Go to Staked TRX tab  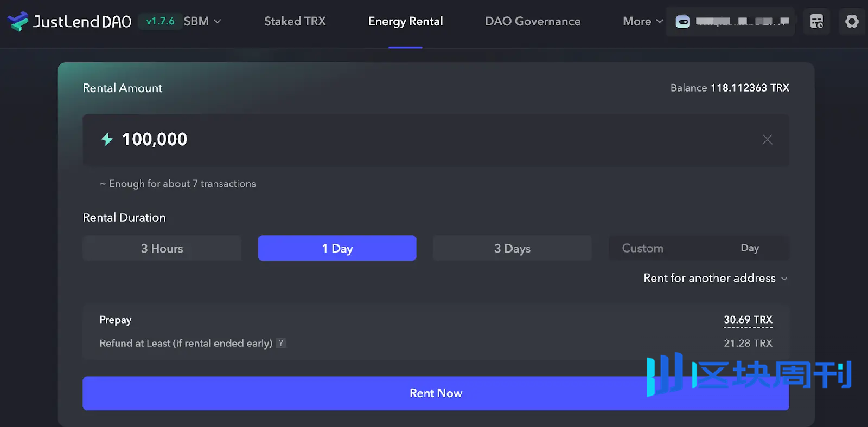point(295,21)
